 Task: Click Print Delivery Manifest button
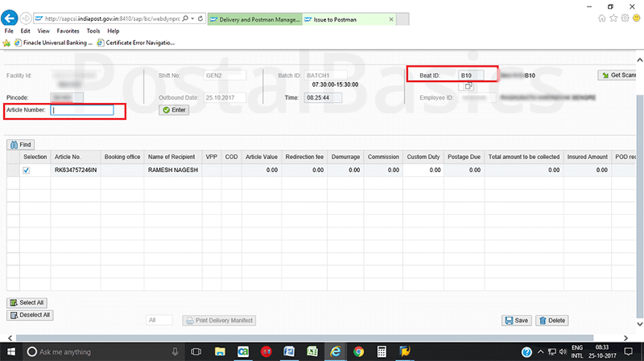(220, 320)
